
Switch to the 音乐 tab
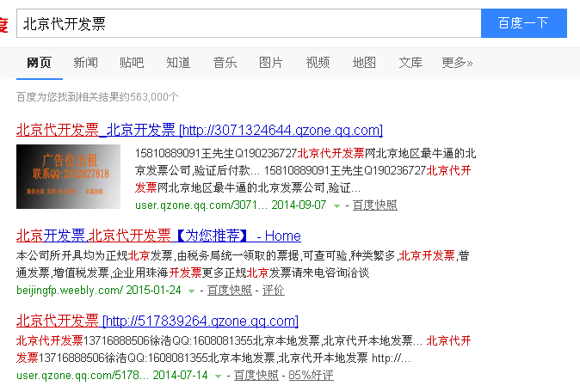pyautogui.click(x=225, y=63)
